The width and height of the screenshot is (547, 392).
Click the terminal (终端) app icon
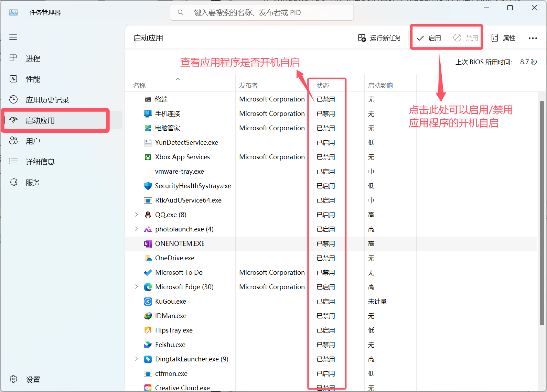(x=148, y=99)
